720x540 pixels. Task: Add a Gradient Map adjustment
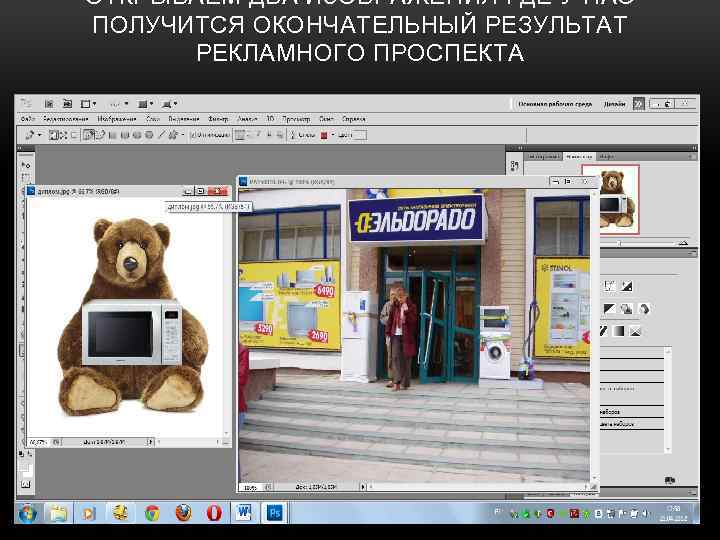(619, 331)
